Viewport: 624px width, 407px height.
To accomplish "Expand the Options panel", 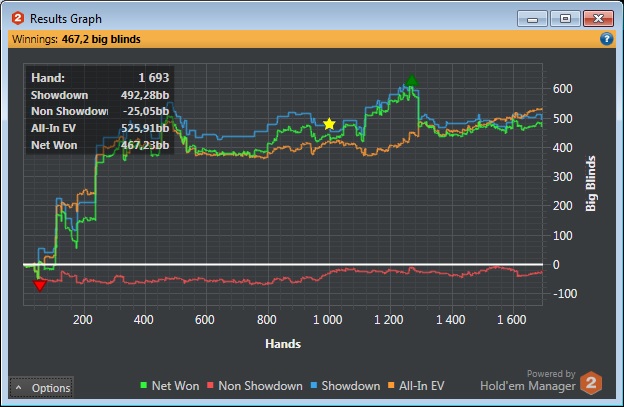I will (x=41, y=388).
